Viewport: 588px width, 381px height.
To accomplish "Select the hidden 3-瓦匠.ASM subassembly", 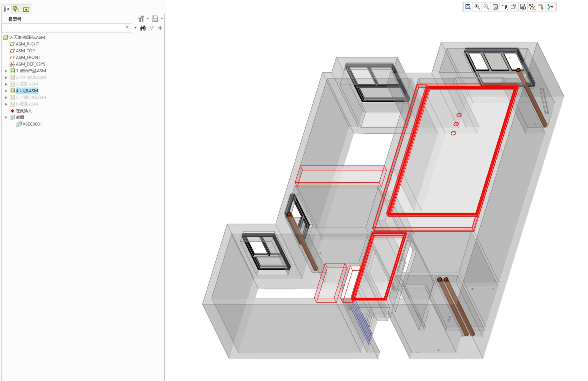I will pyautogui.click(x=27, y=84).
